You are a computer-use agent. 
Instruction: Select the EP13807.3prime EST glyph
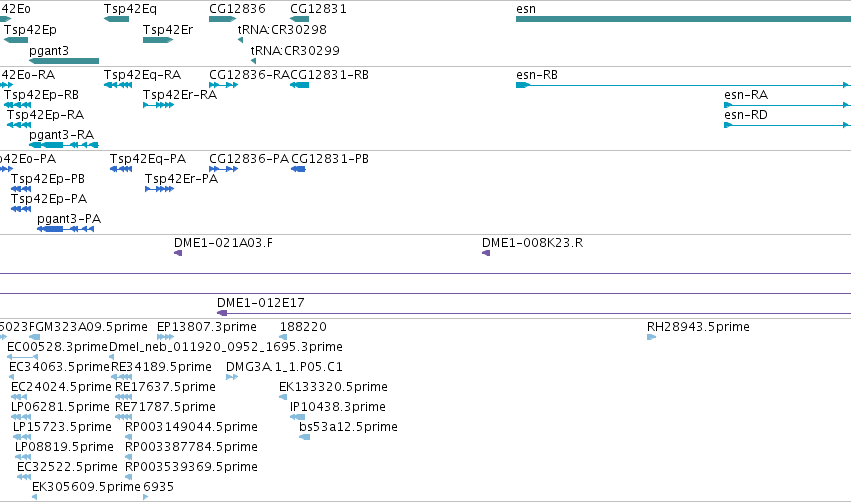click(x=166, y=338)
